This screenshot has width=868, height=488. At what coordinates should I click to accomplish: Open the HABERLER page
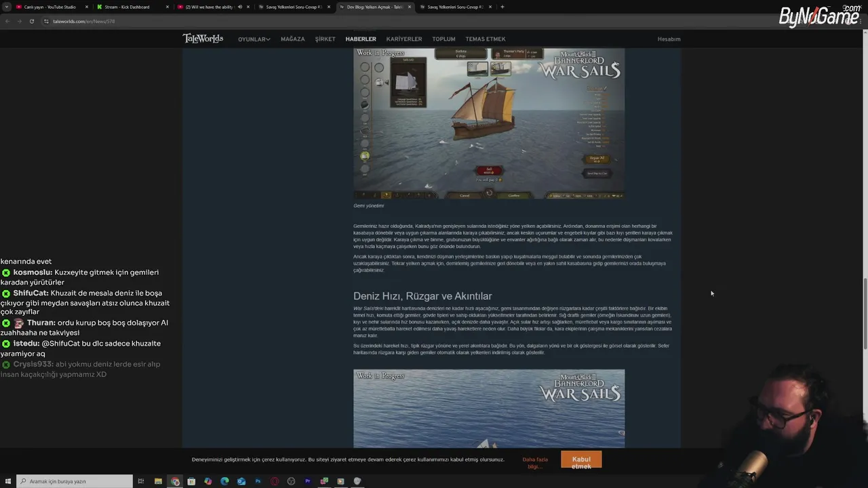click(x=361, y=39)
